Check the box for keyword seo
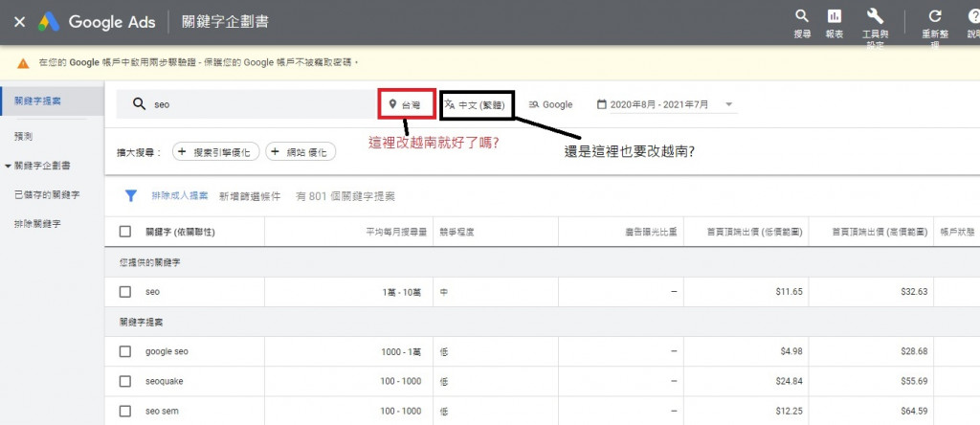980x425 pixels. point(125,292)
